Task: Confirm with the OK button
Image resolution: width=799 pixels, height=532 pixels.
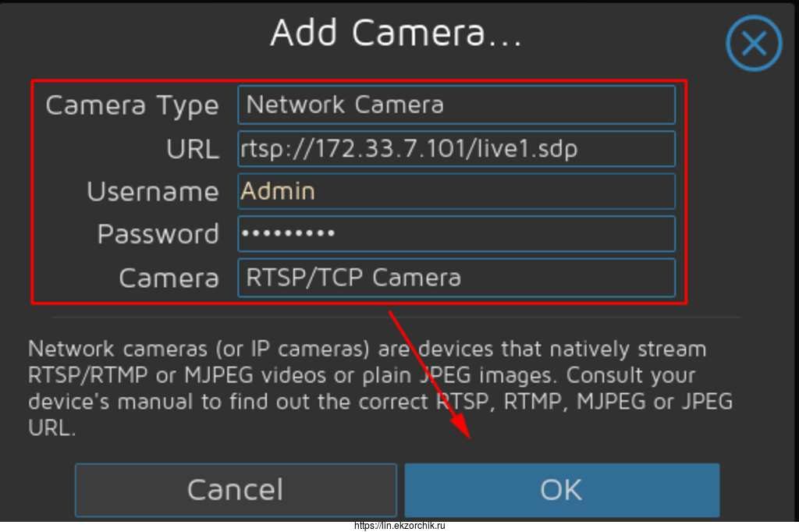Action: pos(561,490)
